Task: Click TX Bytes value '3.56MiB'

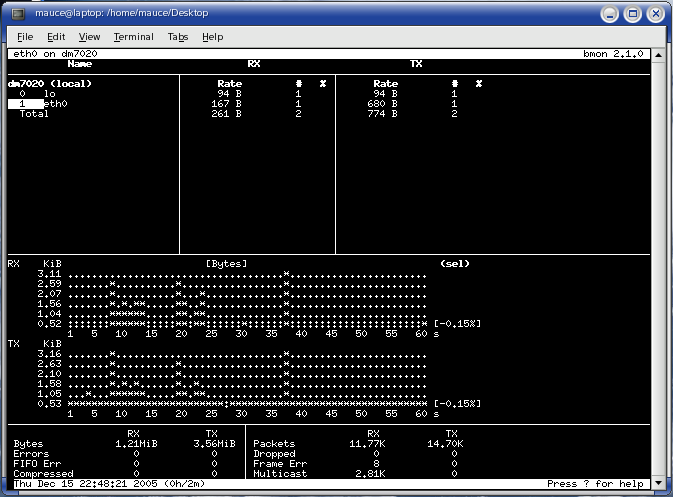Action: pos(214,444)
